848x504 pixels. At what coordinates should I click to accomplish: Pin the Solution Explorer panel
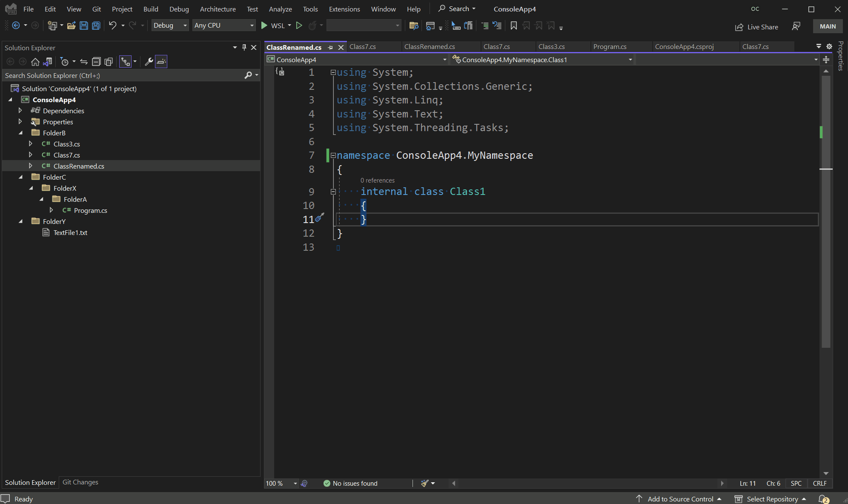tap(244, 47)
